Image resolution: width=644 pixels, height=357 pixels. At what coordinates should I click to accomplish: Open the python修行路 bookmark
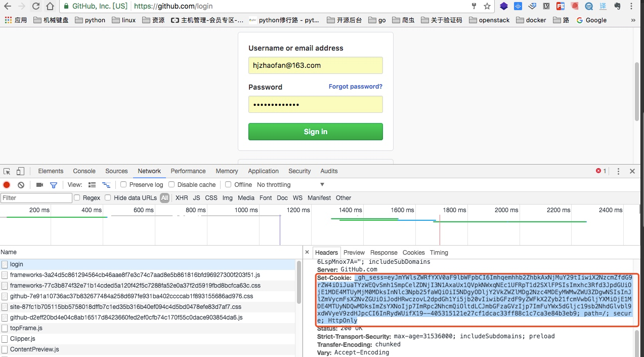pyautogui.click(x=284, y=20)
